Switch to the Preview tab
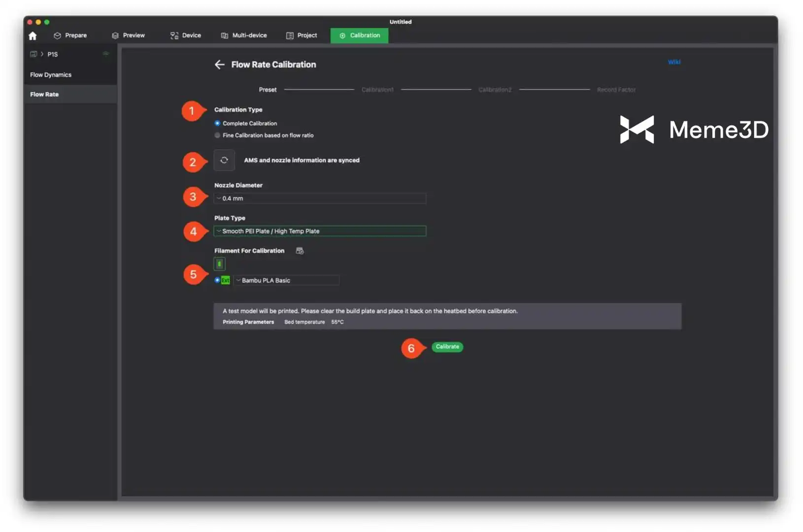Viewport: 803px width, 532px height. point(128,35)
